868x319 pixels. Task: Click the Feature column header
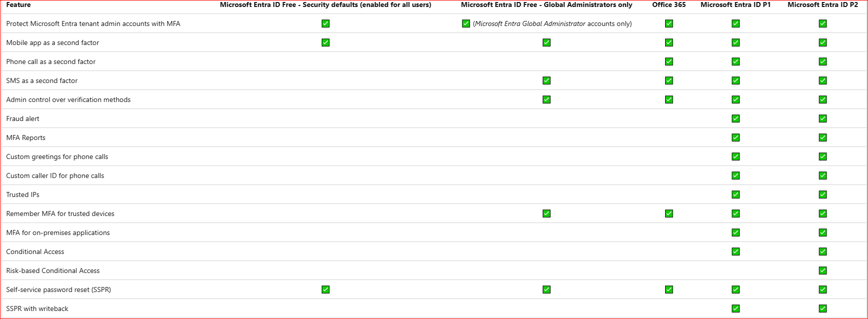click(x=18, y=4)
